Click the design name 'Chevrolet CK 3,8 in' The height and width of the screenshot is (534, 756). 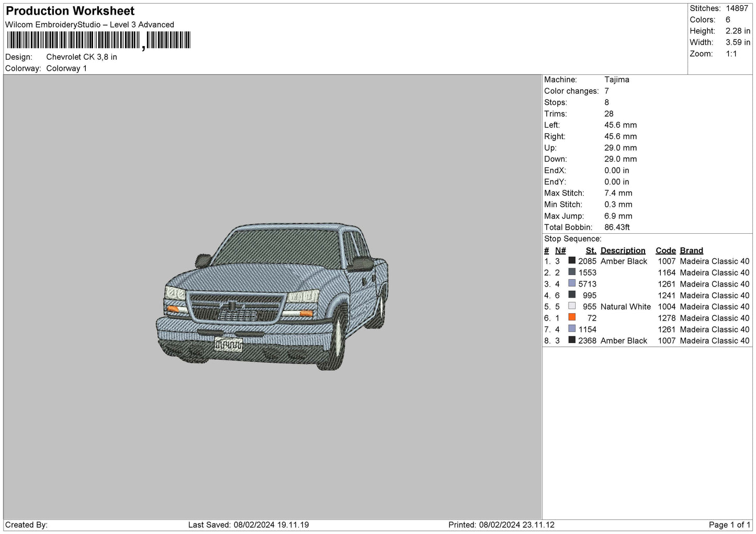pyautogui.click(x=82, y=57)
